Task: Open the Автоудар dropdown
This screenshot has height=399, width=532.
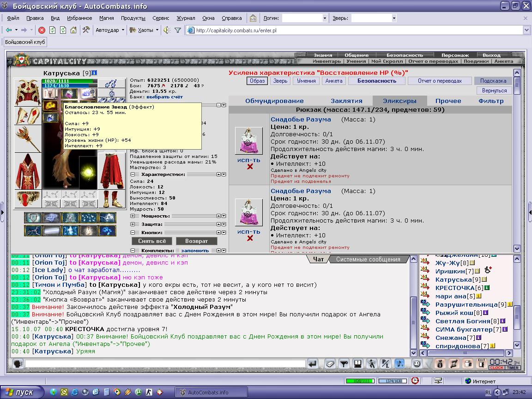Action: [x=109, y=30]
